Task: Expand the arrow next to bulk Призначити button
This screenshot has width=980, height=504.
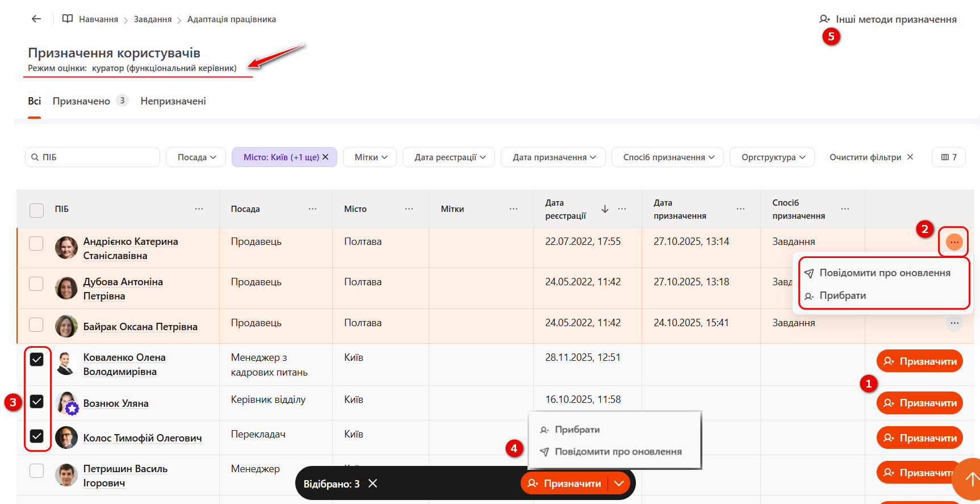Action: coord(619,484)
